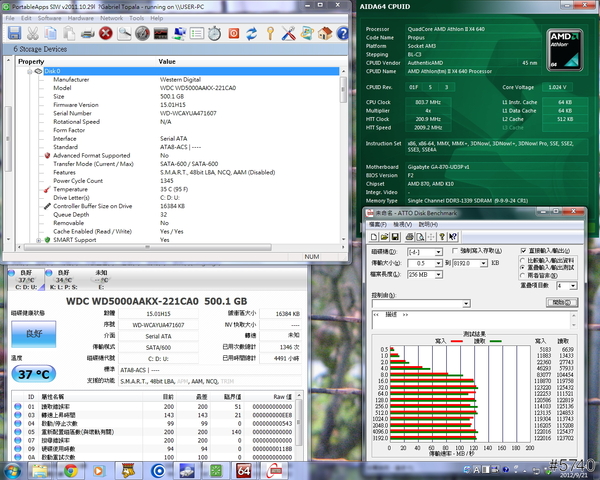Screen dimensions: 600x480
Task: Click the printer icon in SIW toolbar
Action: [x=88, y=34]
